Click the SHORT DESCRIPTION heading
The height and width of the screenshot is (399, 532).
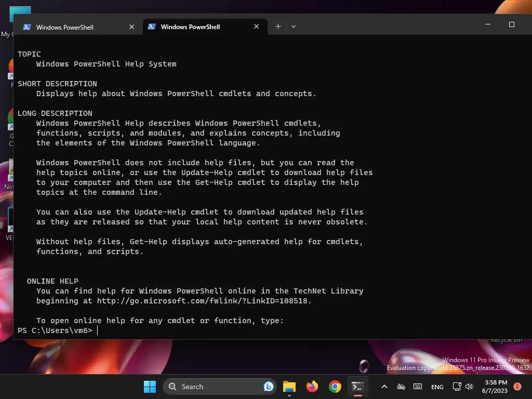(x=57, y=84)
